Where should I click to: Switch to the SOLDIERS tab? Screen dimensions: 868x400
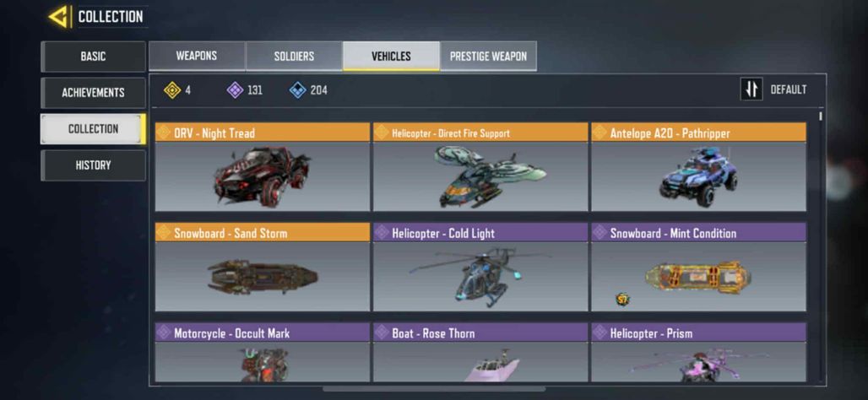pos(294,56)
